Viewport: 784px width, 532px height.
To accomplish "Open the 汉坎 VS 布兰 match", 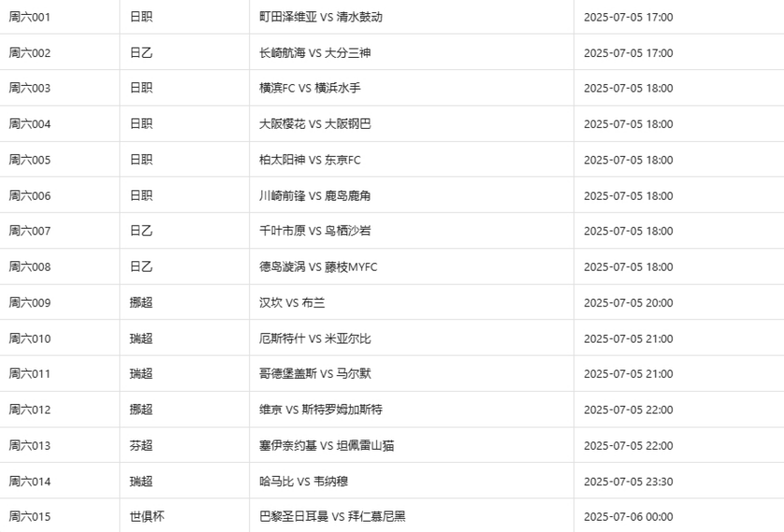I will pyautogui.click(x=292, y=302).
